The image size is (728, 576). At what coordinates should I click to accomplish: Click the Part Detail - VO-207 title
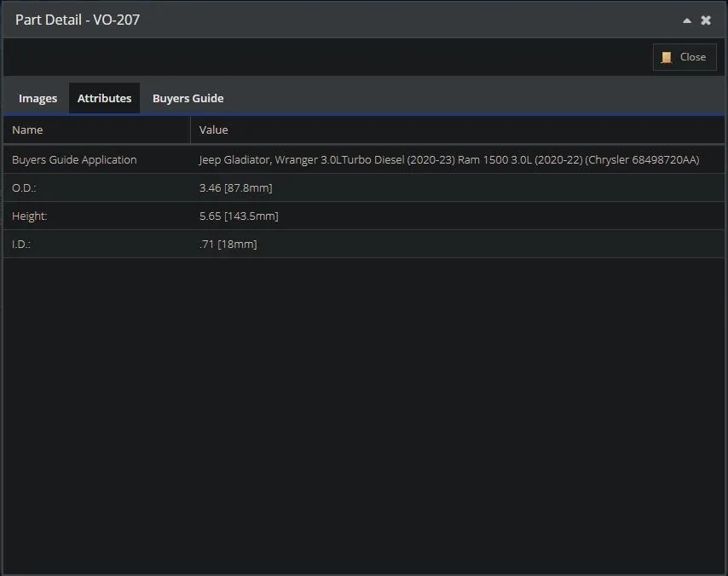click(78, 20)
